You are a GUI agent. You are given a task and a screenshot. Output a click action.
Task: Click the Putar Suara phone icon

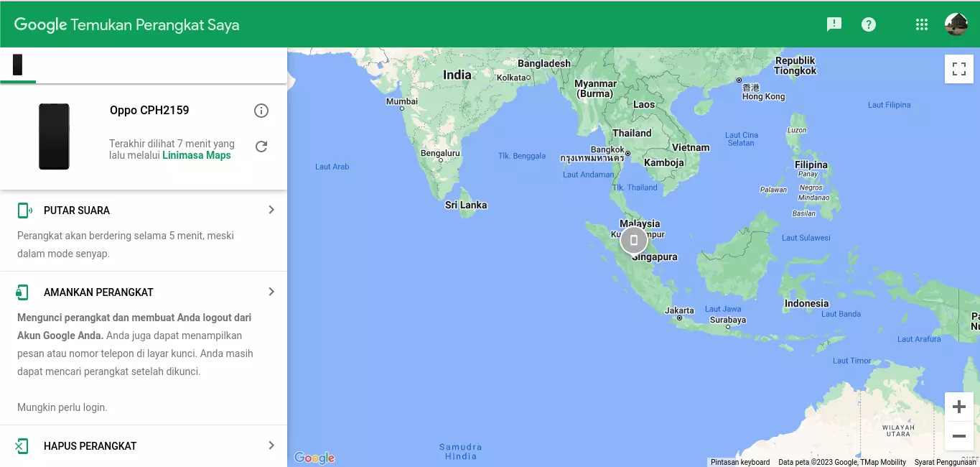click(x=24, y=211)
